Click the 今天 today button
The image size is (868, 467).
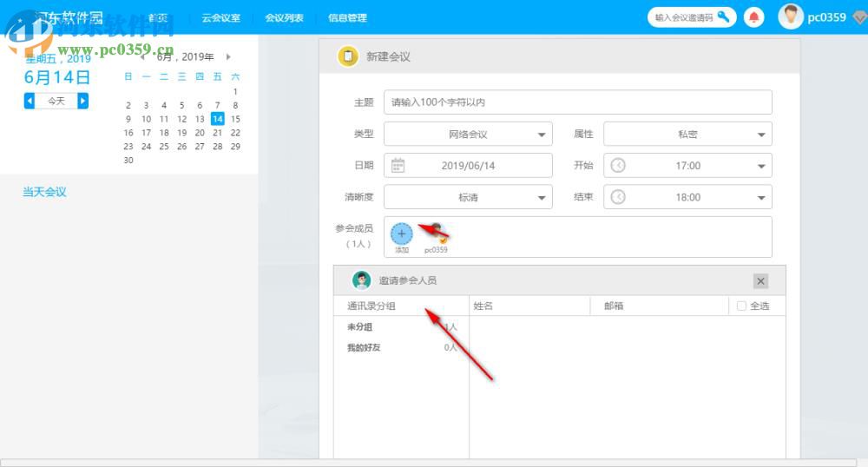click(56, 101)
